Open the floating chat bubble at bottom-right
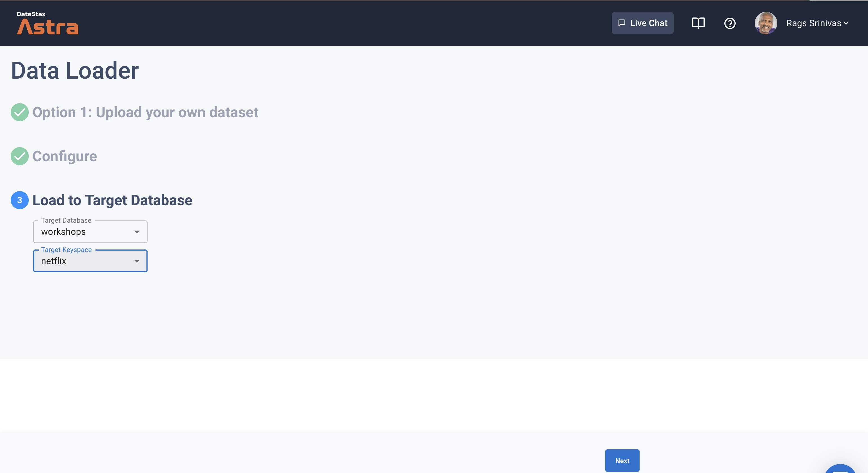Viewport: 868px width, 473px height. pos(840,469)
